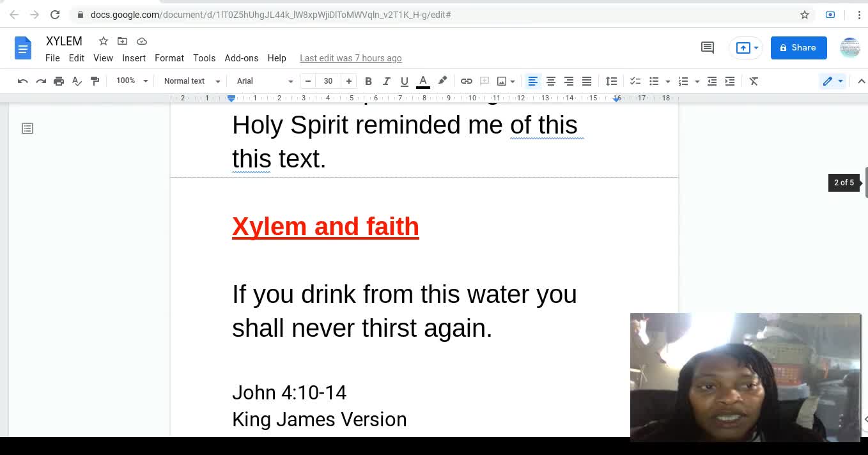Click the decrease indent icon
The width and height of the screenshot is (868, 455).
712,81
